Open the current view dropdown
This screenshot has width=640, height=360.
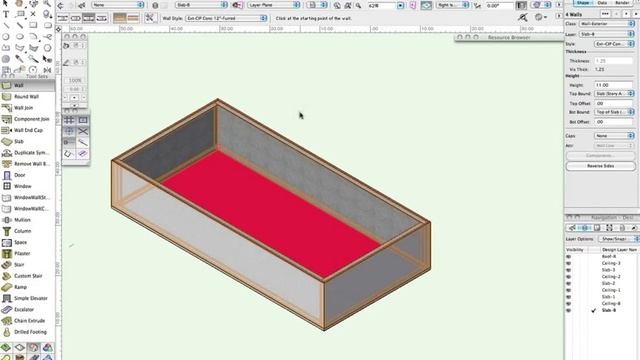(x=452, y=5)
